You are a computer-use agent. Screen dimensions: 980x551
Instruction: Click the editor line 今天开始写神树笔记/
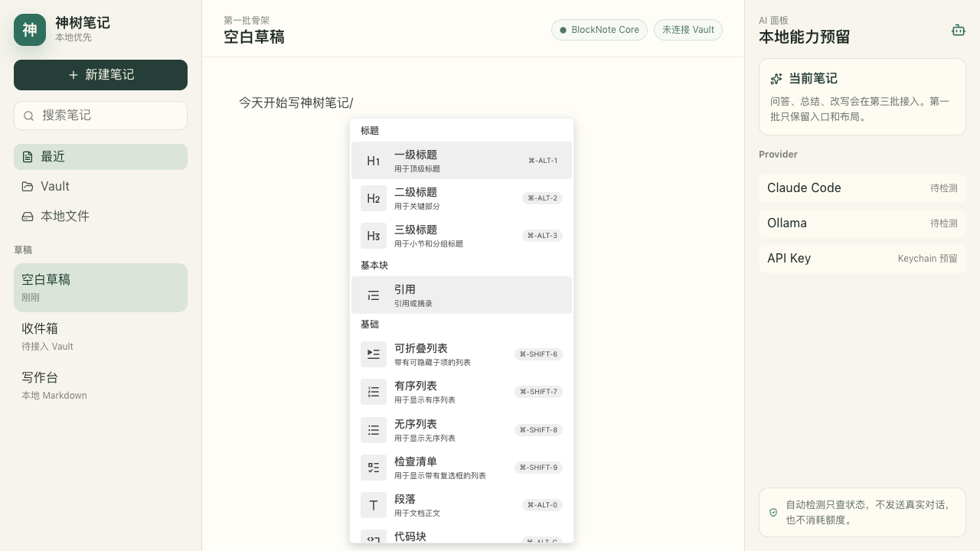coord(296,103)
